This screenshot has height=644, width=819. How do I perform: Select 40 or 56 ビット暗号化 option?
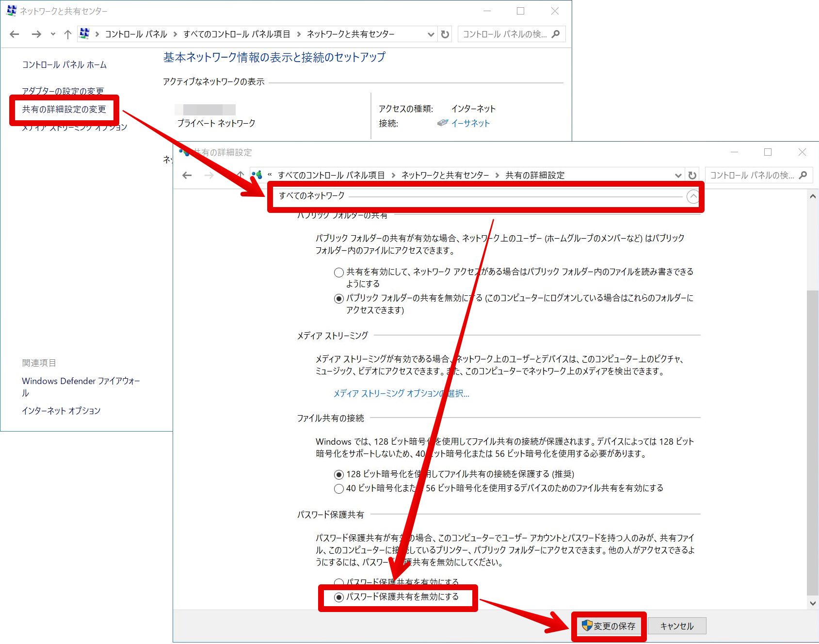[x=339, y=488]
